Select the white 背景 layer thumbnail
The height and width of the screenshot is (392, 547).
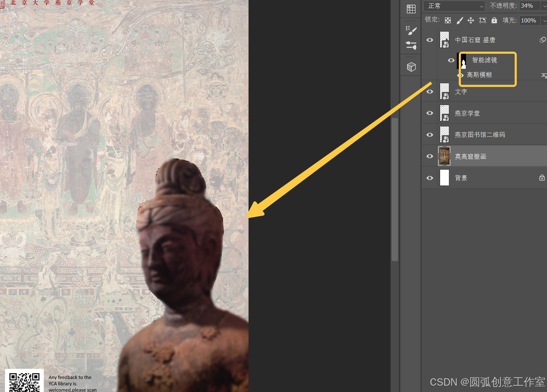click(445, 178)
